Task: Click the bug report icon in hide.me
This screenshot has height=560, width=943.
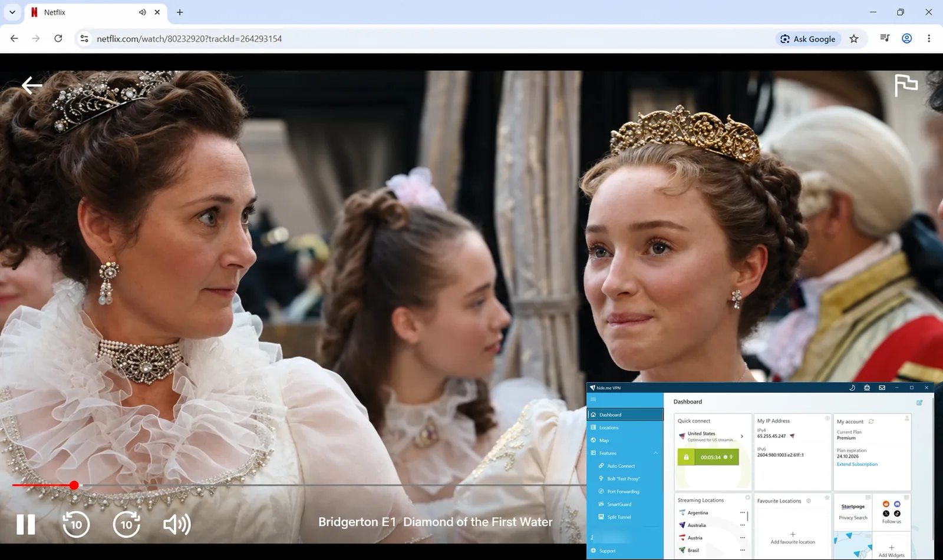Action: tap(867, 387)
